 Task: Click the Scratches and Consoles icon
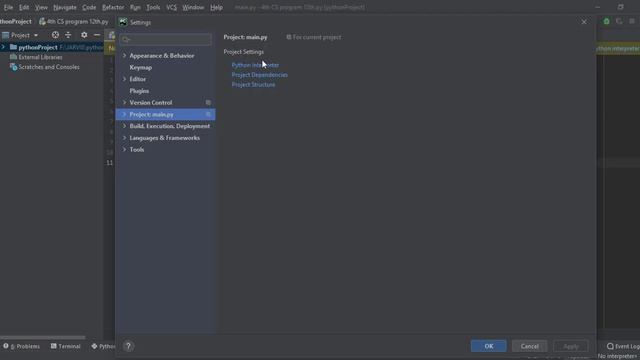pyautogui.click(x=13, y=67)
